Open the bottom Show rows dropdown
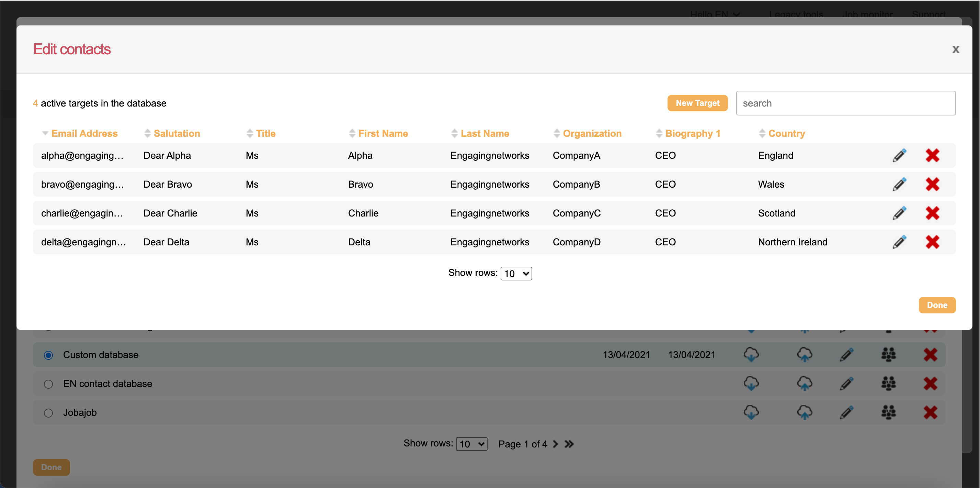 coord(471,444)
